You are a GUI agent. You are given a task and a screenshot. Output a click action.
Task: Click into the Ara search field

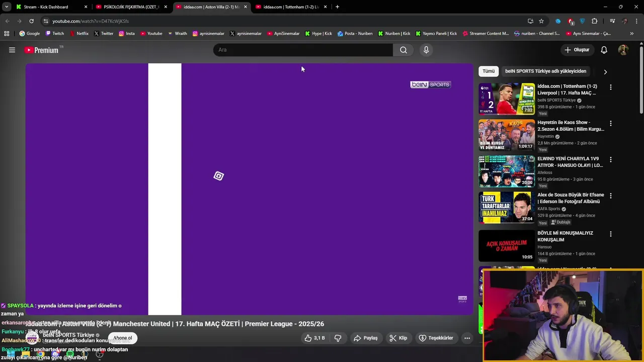point(303,50)
